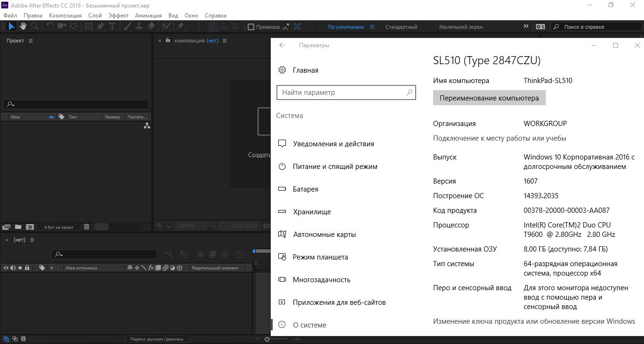Toggle the Transfer Controls pane icon
This screenshot has height=344, width=644.
tap(15, 338)
